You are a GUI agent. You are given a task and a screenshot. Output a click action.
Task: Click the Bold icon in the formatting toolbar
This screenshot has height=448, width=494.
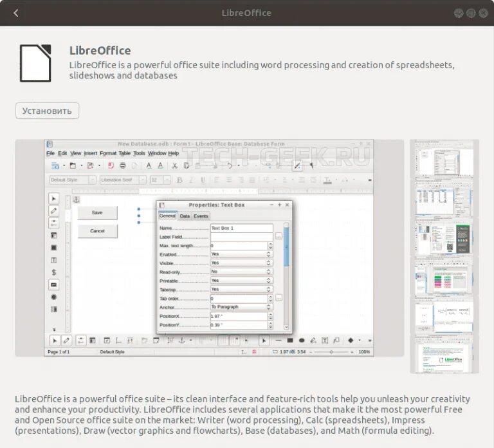(179, 180)
